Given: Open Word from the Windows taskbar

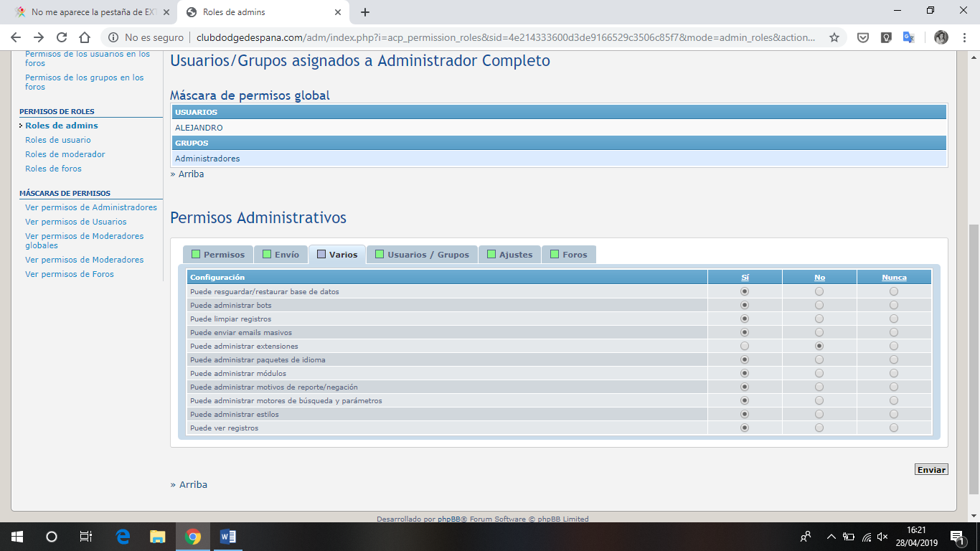Looking at the screenshot, I should 228,537.
